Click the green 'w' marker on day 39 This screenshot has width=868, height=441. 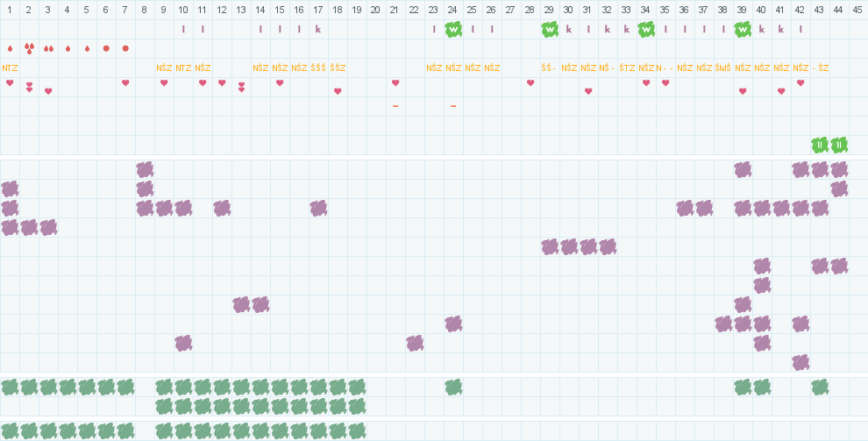tap(743, 29)
